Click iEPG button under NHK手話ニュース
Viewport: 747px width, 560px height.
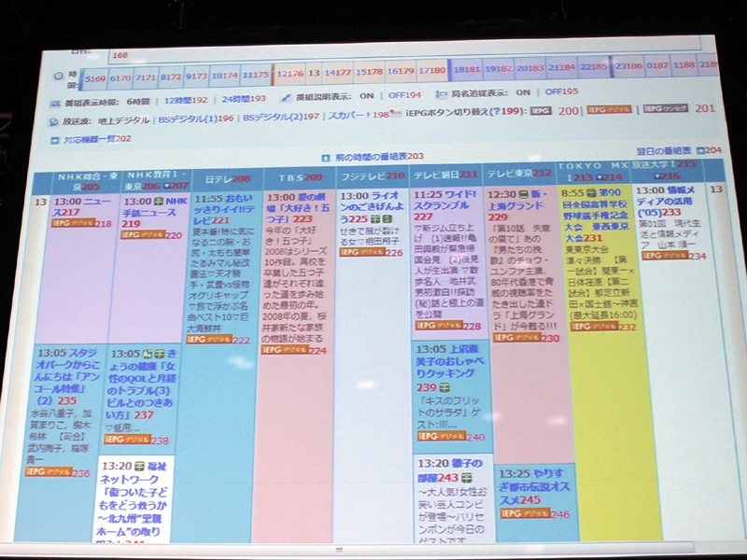point(143,234)
